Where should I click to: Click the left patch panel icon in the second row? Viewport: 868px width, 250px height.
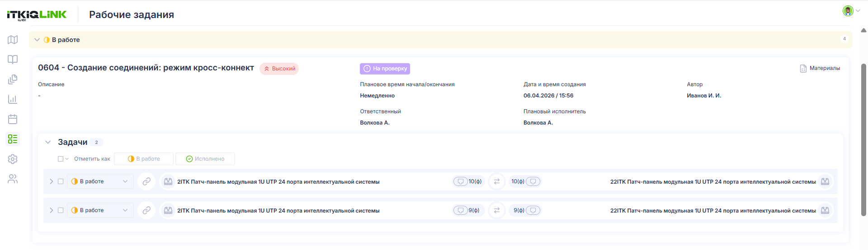tap(168, 210)
